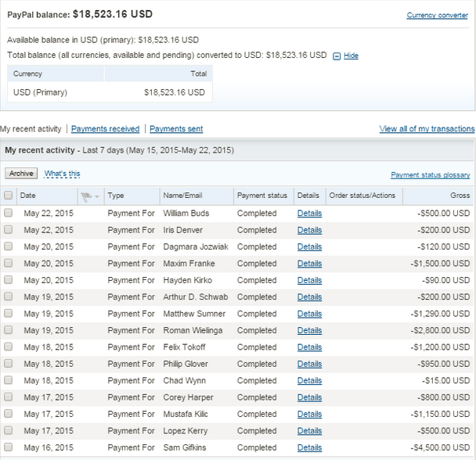Image resolution: width=476 pixels, height=460 pixels.
Task: Mark the Sam Gifkins row checkbox
Action: pyautogui.click(x=9, y=448)
